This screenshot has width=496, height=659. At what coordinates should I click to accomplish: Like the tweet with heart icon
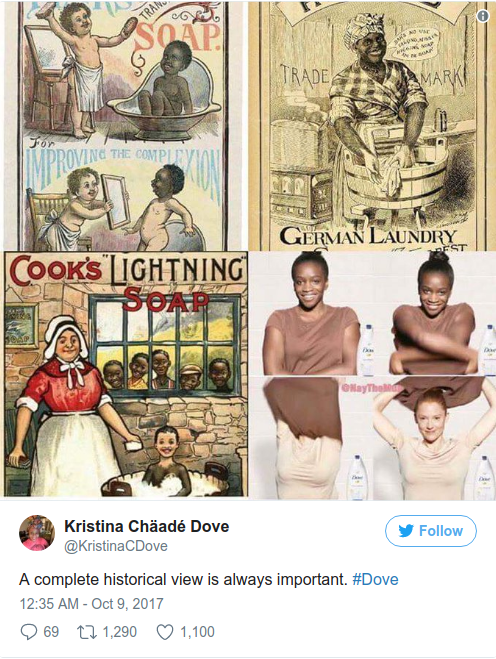pyautogui.click(x=164, y=632)
